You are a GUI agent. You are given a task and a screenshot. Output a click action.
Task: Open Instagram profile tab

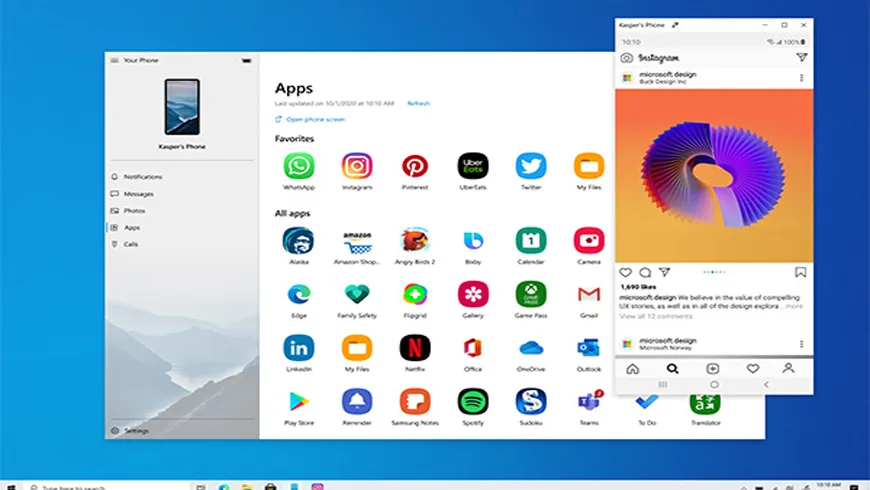[x=788, y=368]
